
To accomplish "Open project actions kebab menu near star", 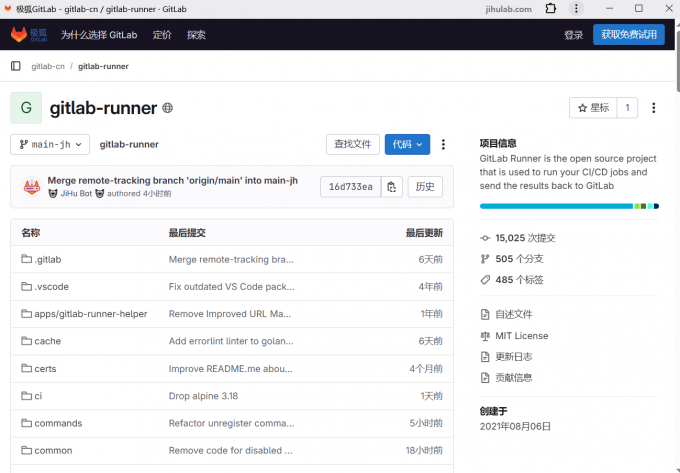I will click(654, 108).
